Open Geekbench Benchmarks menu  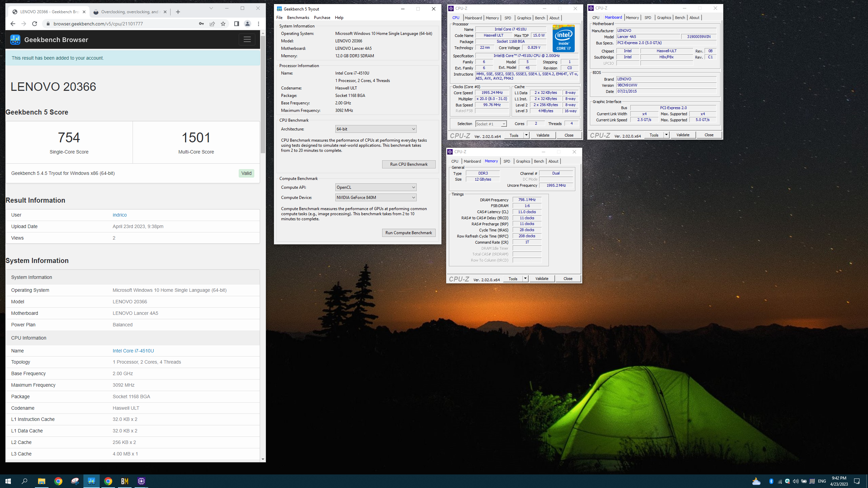coord(298,18)
